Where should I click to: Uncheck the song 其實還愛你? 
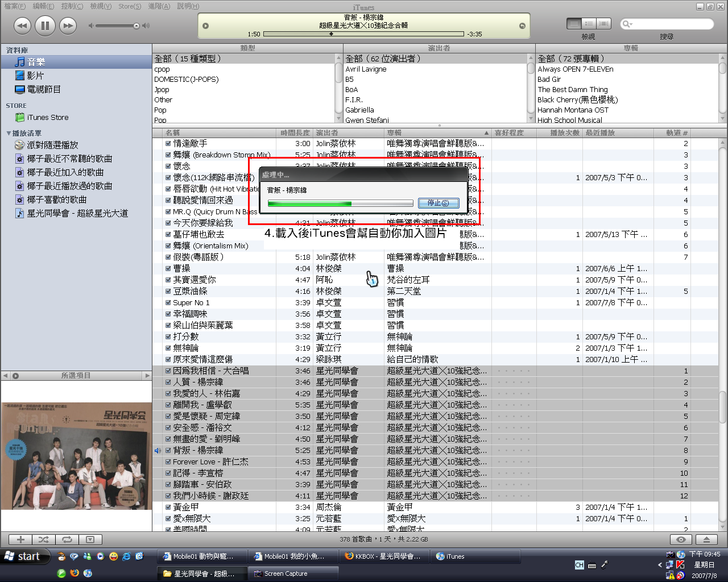point(168,280)
